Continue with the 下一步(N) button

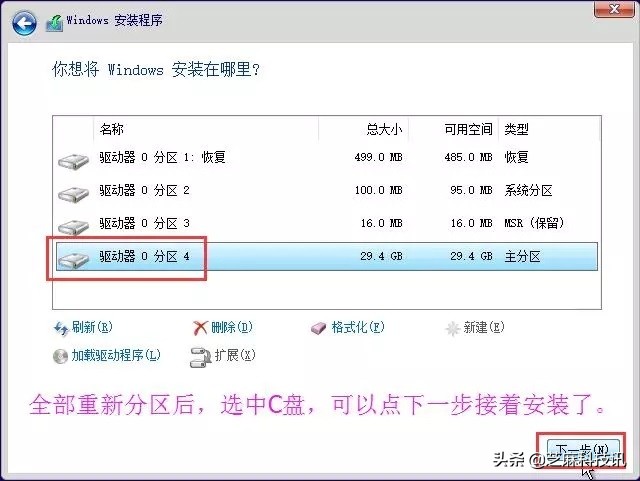[582, 451]
